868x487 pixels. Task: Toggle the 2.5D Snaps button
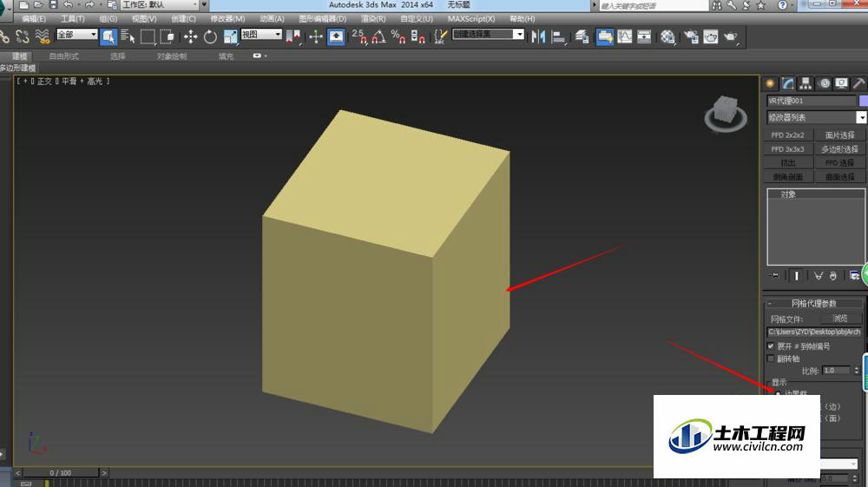click(x=359, y=37)
